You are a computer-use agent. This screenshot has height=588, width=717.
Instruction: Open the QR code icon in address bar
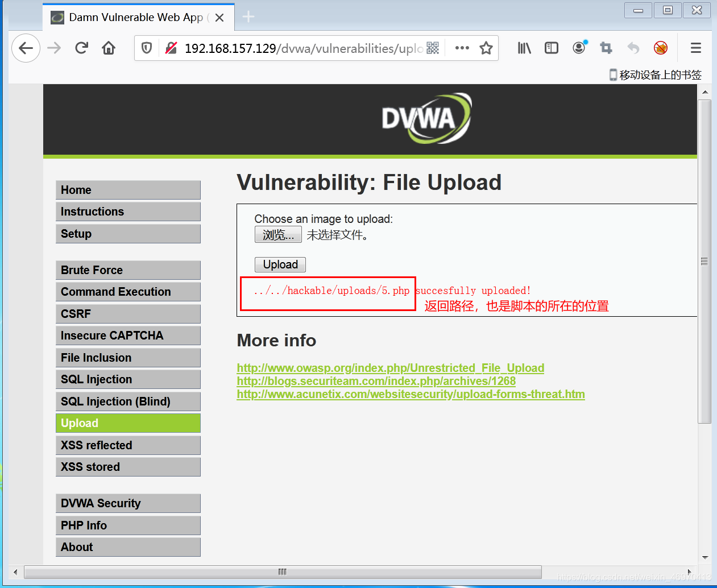433,48
